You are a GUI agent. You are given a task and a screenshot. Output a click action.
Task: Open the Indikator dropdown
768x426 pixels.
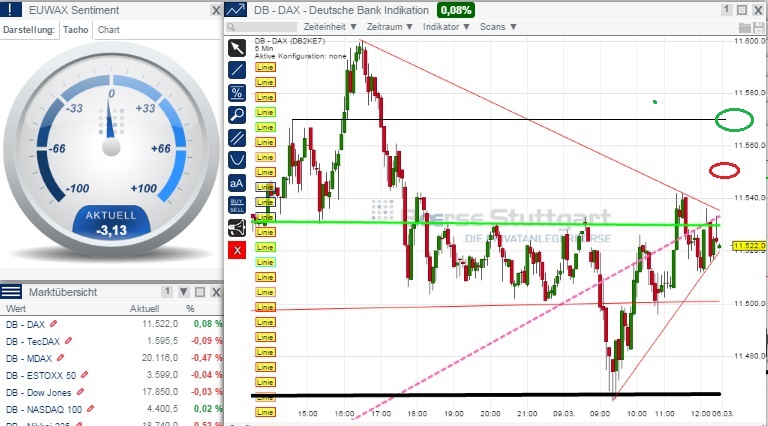coord(446,27)
